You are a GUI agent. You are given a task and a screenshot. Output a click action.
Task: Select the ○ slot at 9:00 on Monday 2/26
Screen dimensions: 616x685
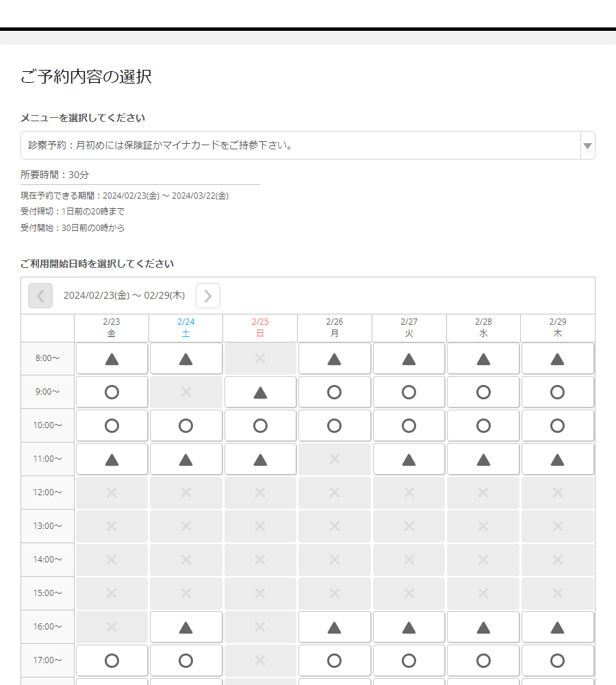click(335, 392)
